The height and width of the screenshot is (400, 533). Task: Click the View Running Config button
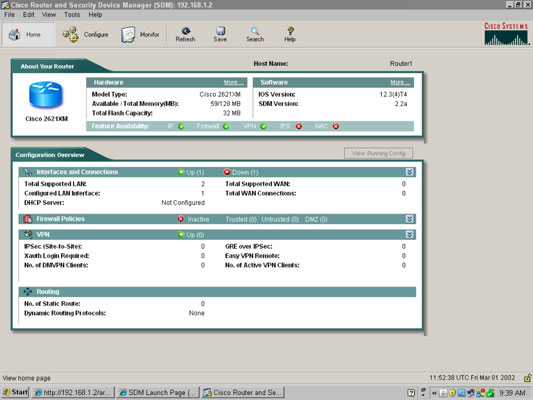coord(379,153)
